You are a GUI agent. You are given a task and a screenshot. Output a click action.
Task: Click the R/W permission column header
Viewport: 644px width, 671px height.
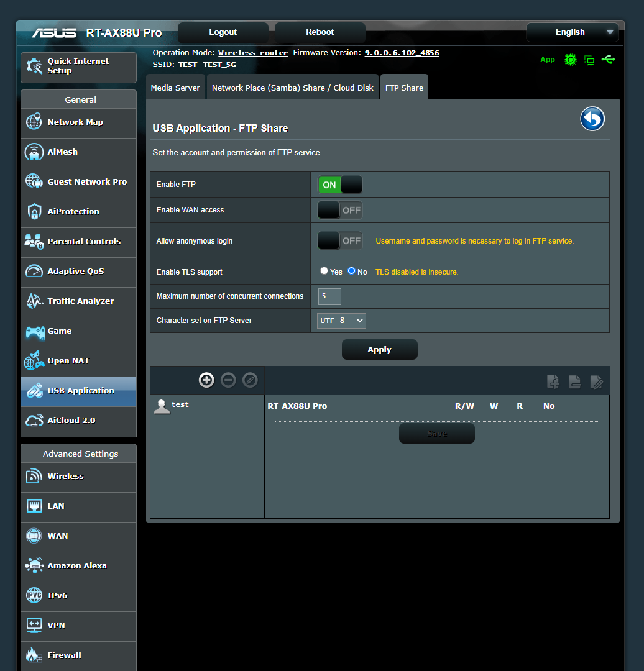[x=464, y=406]
